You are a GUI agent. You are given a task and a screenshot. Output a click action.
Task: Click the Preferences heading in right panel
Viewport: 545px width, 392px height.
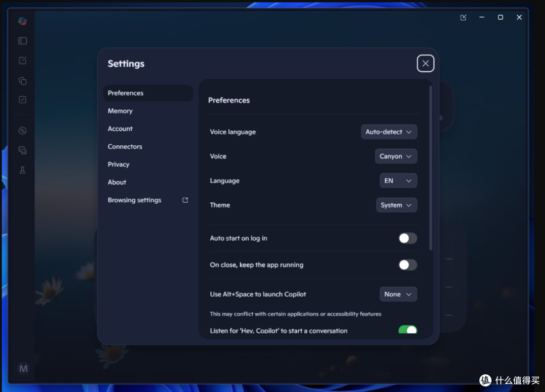click(x=229, y=100)
